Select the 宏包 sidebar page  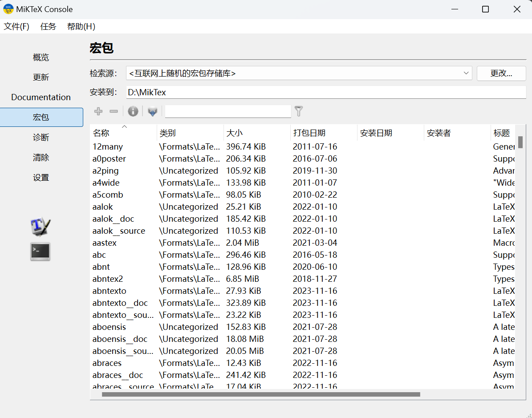(41, 118)
